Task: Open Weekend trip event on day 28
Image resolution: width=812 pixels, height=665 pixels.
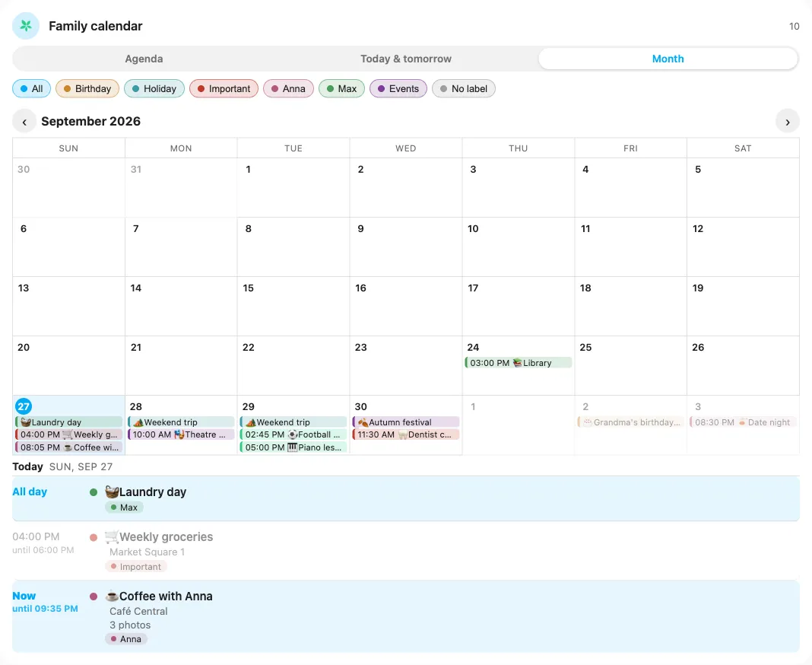Action: [181, 422]
